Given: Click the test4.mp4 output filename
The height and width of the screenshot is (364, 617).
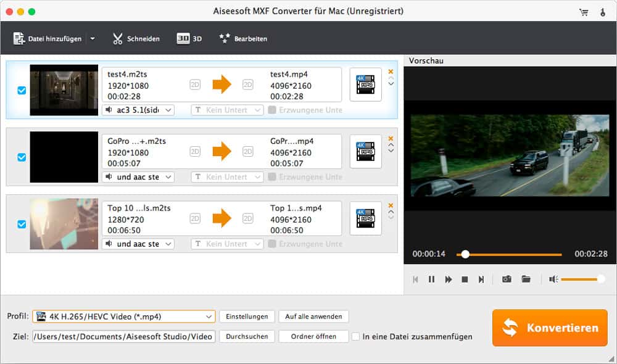Looking at the screenshot, I should [289, 75].
